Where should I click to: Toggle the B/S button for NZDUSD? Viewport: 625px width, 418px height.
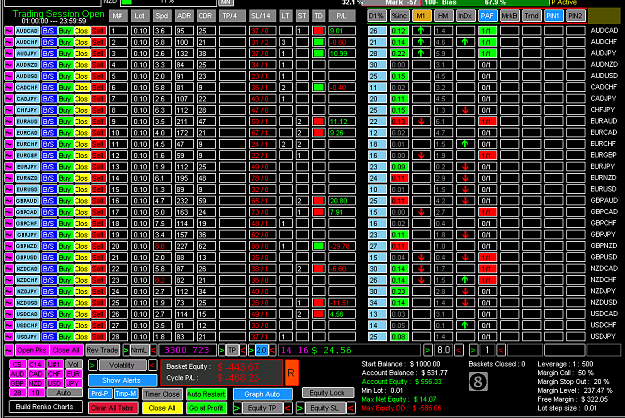49,302
